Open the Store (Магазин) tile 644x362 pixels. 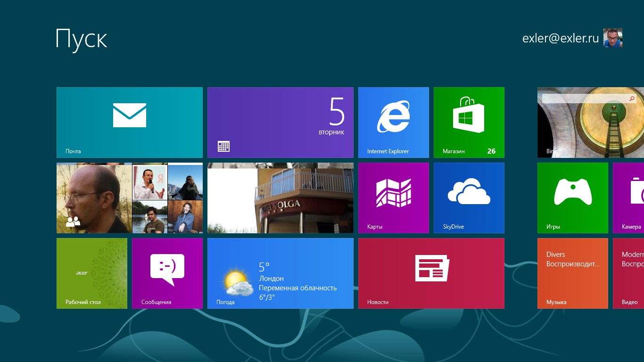[469, 123]
